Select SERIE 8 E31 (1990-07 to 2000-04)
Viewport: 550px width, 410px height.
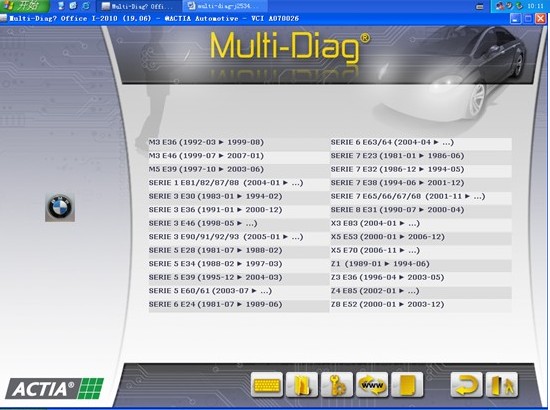[421, 210]
